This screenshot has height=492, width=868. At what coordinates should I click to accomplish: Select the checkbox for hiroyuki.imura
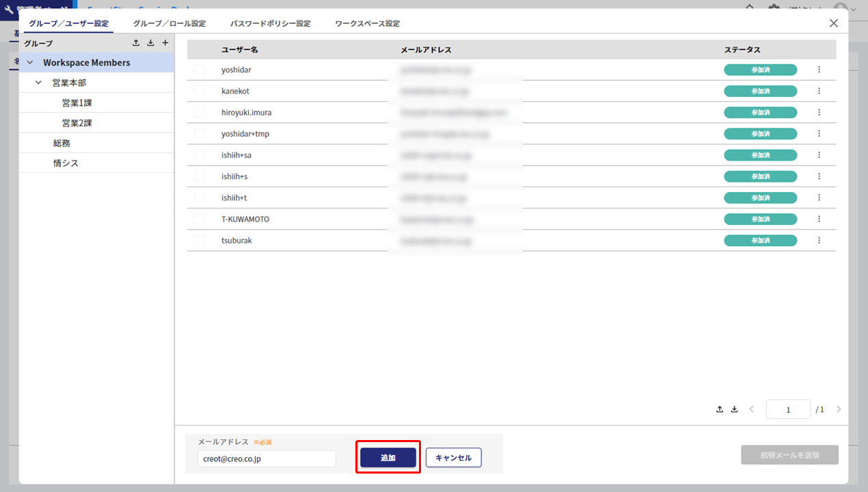200,112
